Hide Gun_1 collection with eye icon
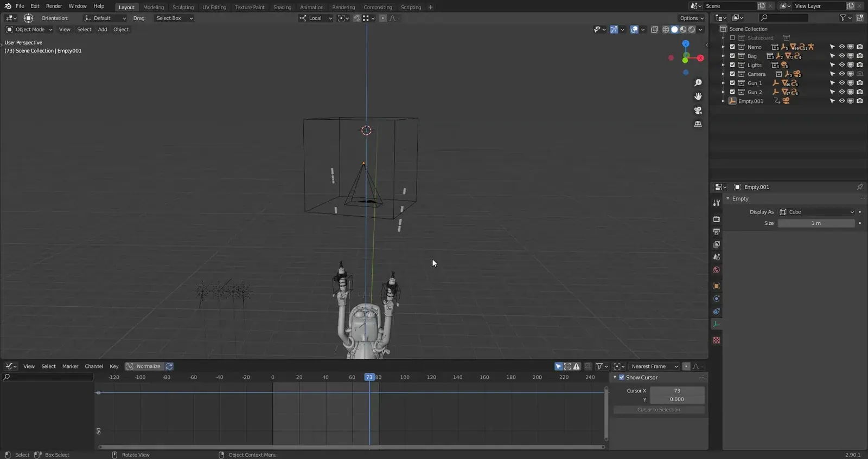868x459 pixels. point(841,83)
